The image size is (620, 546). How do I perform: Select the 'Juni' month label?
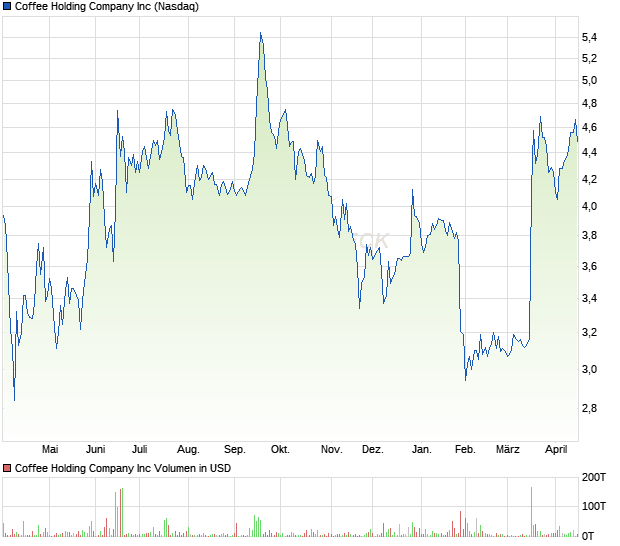(x=96, y=450)
